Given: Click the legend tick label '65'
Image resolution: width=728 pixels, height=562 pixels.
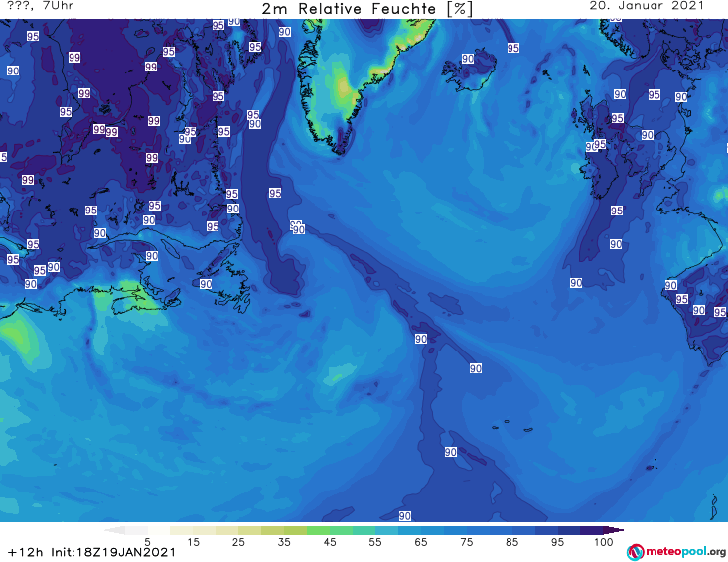Looking at the screenshot, I should coord(421,542).
